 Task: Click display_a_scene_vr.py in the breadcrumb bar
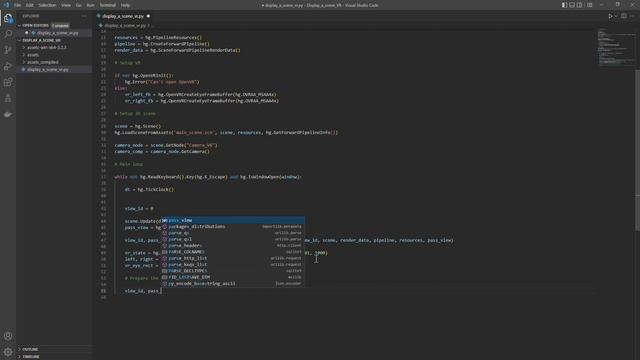125,25
